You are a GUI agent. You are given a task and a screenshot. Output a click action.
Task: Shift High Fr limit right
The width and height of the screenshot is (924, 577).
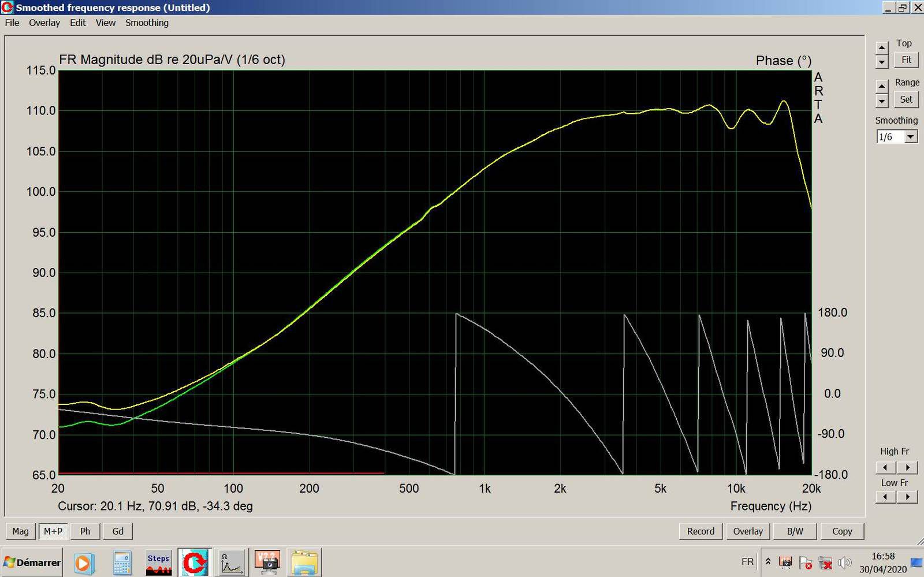coord(907,467)
